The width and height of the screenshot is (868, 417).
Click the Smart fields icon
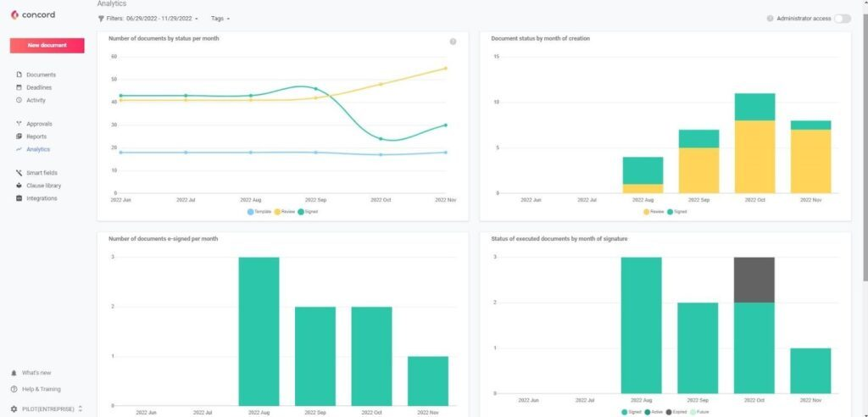tap(19, 173)
